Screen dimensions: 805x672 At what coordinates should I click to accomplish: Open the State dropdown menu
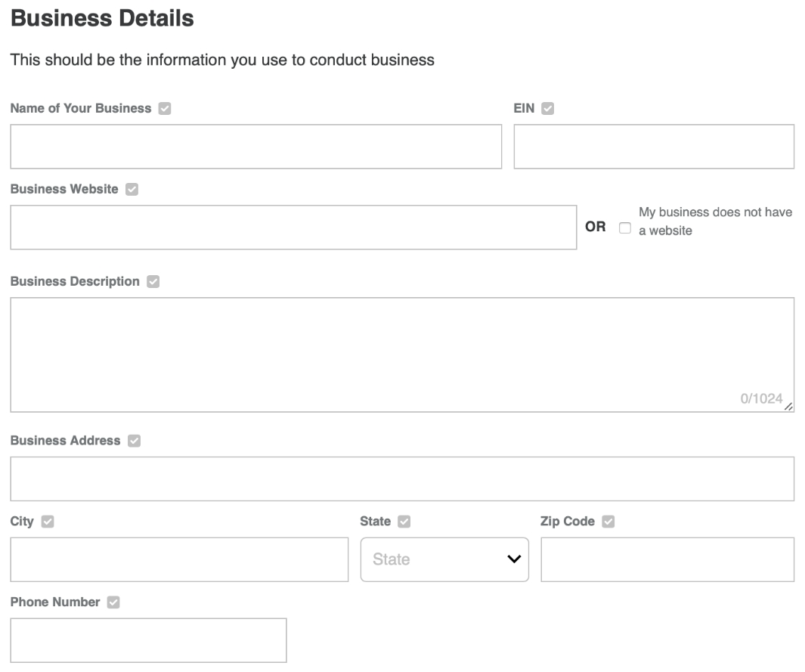point(444,559)
